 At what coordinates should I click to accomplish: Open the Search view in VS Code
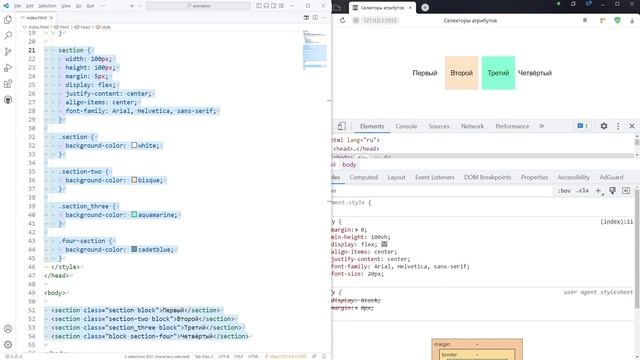click(x=8, y=36)
